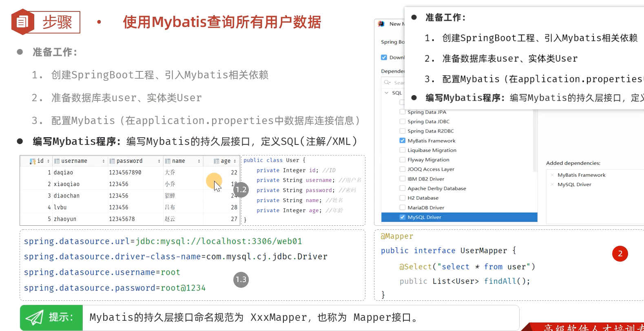Click the diaochan cell in the username column
This screenshot has height=331, width=644.
(x=66, y=196)
